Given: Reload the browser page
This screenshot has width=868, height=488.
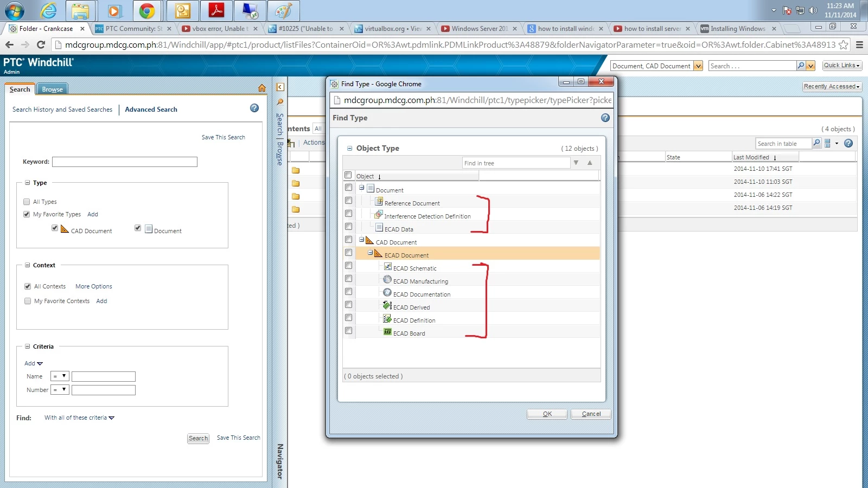Looking at the screenshot, I should pyautogui.click(x=41, y=44).
